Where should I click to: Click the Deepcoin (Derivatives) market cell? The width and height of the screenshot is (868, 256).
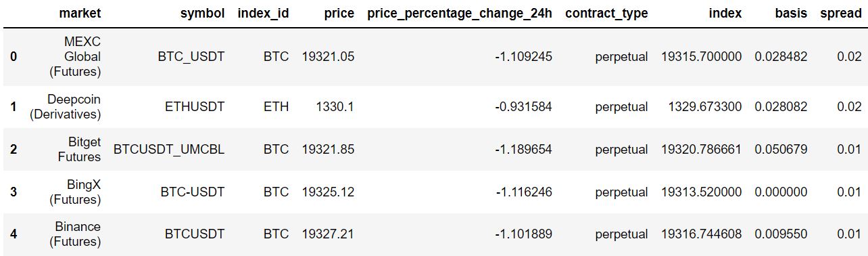pos(65,107)
